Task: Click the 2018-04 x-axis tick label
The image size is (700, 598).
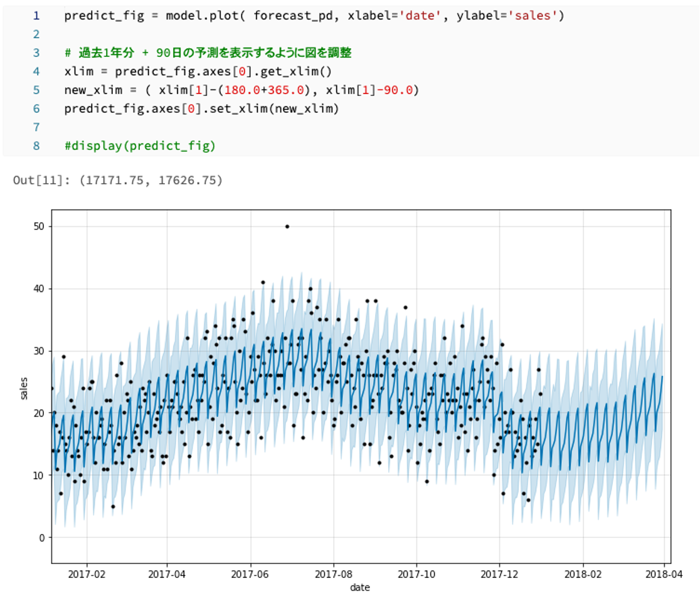Action: (664, 574)
